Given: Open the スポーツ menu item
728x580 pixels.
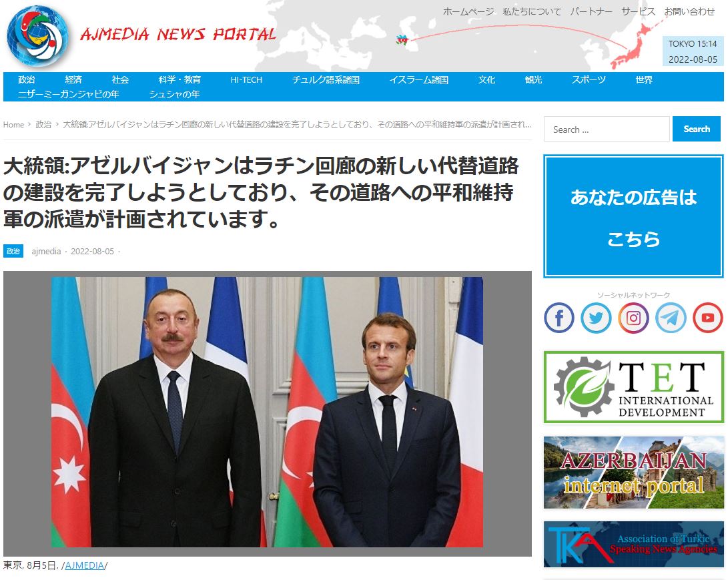Looking at the screenshot, I should (x=589, y=80).
